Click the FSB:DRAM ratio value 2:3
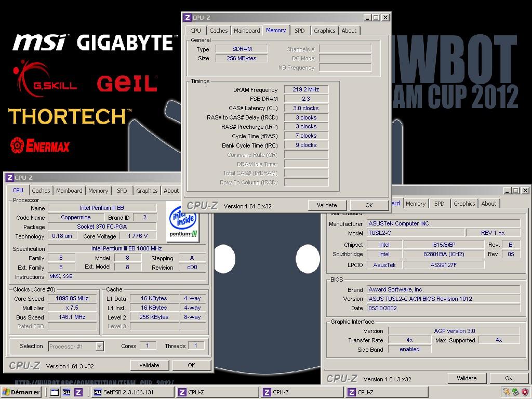Viewport: 532px width, 399px height. (306, 99)
